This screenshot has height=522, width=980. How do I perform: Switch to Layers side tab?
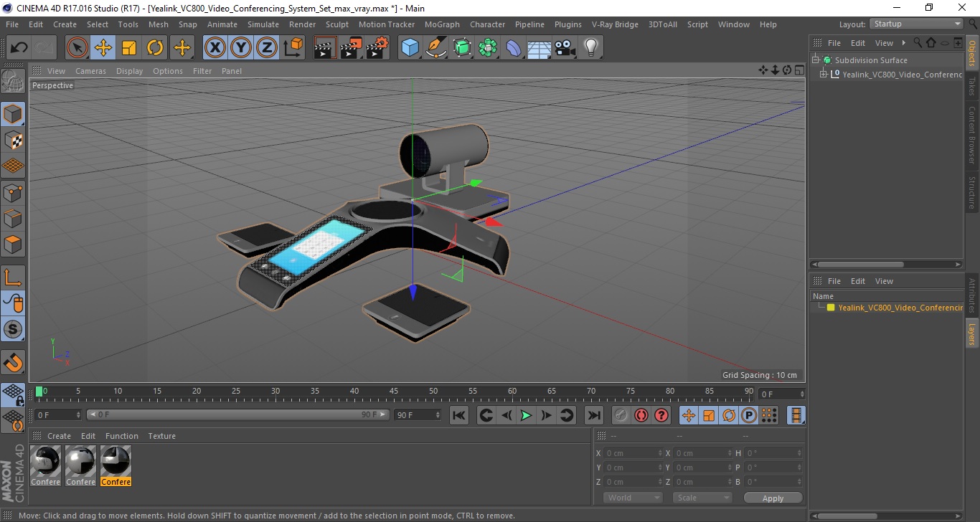tap(972, 334)
